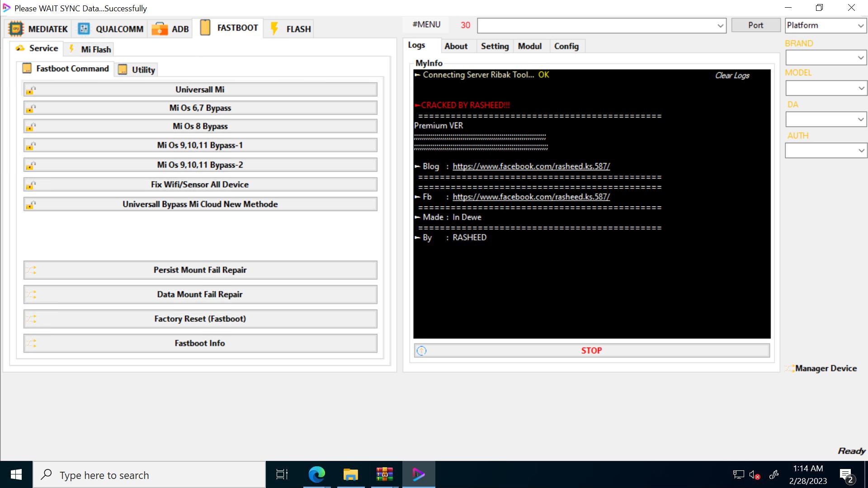Click the shuffle icon on Persist Mount Fail Repair
The image size is (868, 488).
[31, 270]
